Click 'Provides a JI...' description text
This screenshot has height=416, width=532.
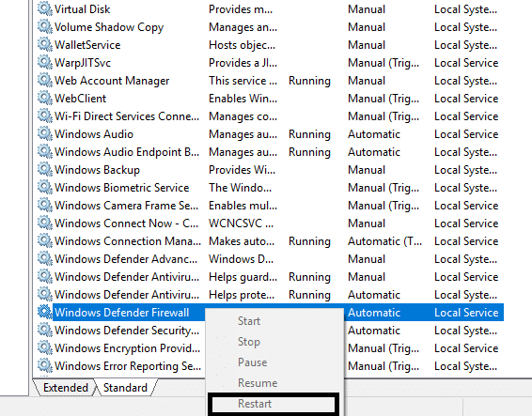point(243,63)
